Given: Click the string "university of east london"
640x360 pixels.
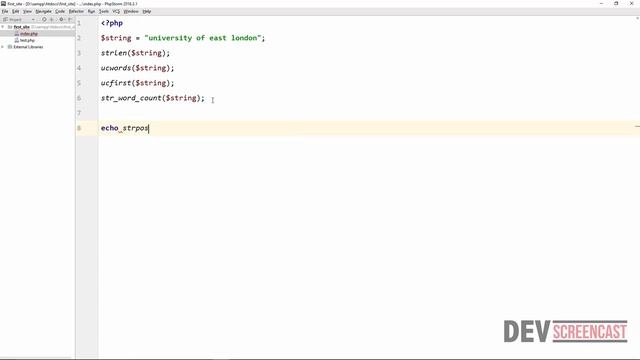Looking at the screenshot, I should [202, 38].
